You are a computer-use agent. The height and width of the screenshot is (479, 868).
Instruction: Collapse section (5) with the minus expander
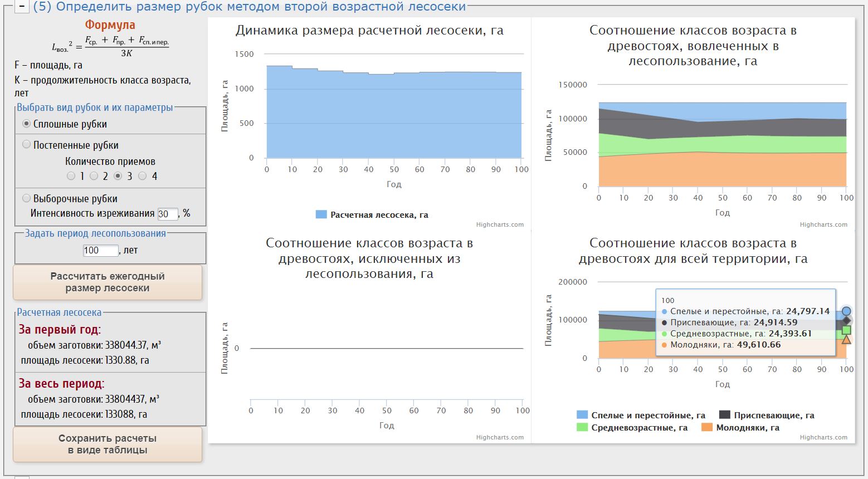tap(21, 7)
